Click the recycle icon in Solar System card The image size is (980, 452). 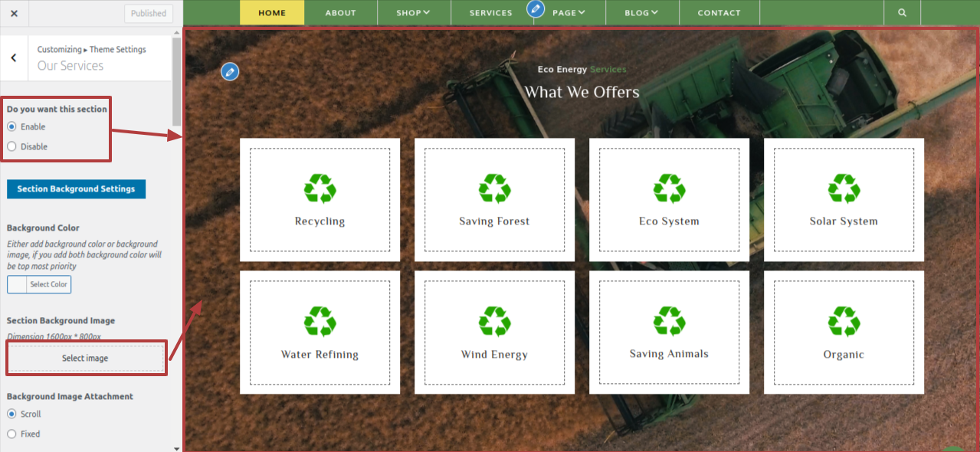pos(844,188)
